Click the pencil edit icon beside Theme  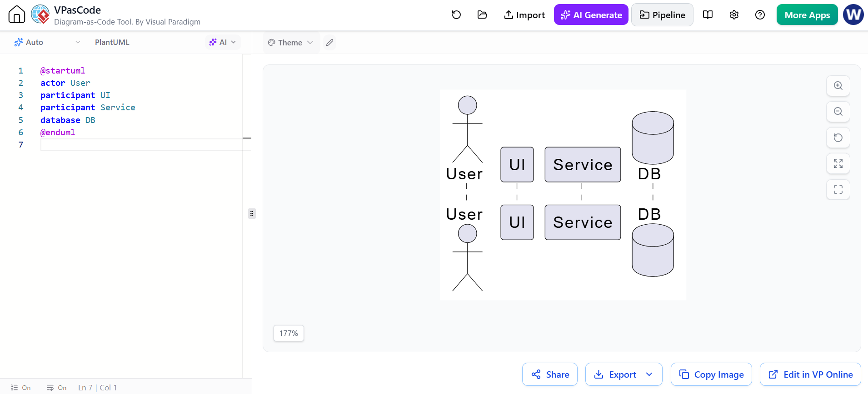pos(330,43)
